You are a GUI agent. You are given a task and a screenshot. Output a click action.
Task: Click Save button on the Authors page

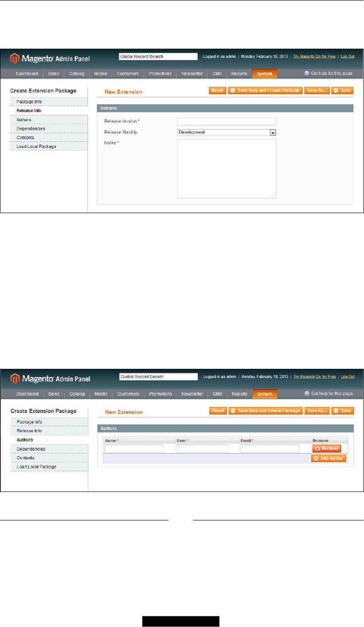343,411
